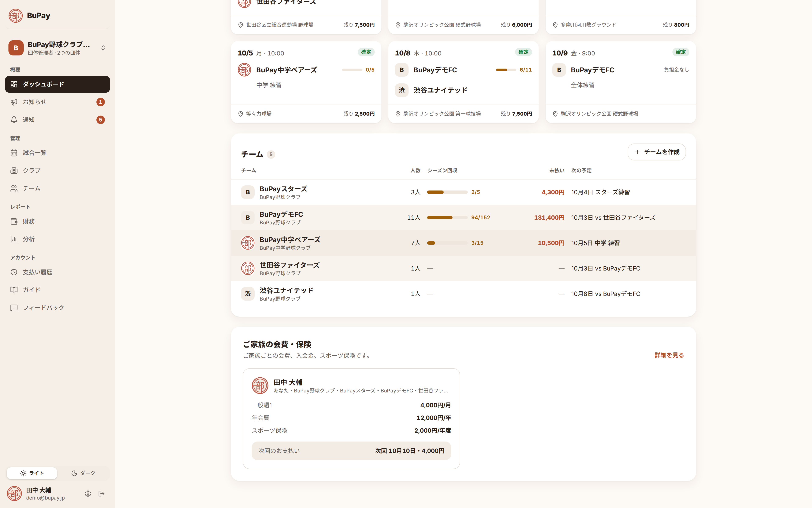Click the logout icon at bottom
This screenshot has width=812, height=508.
tap(101, 493)
